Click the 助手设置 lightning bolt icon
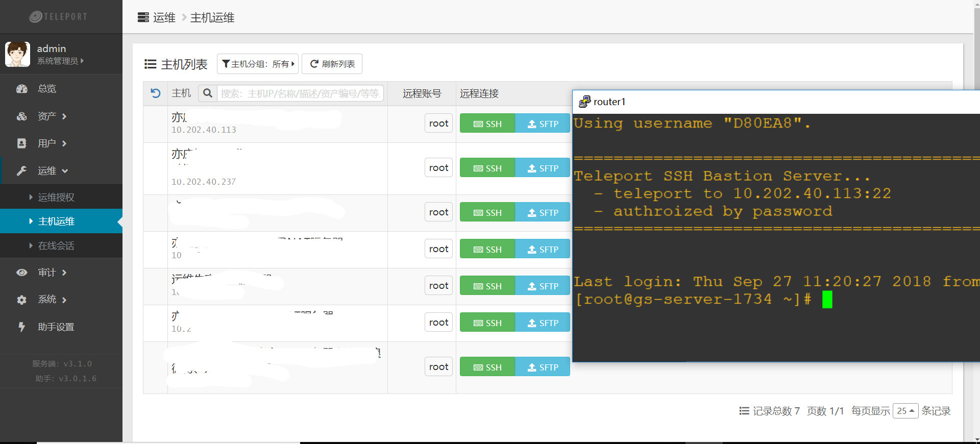 (x=22, y=327)
